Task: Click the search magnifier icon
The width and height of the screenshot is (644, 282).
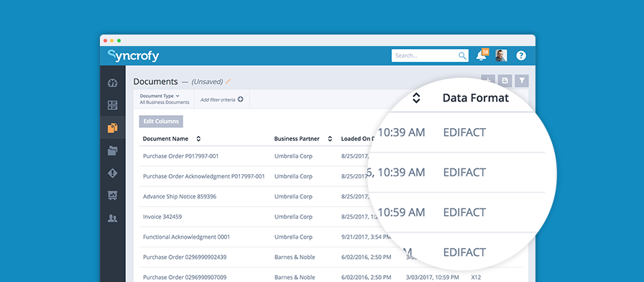Action: point(462,55)
